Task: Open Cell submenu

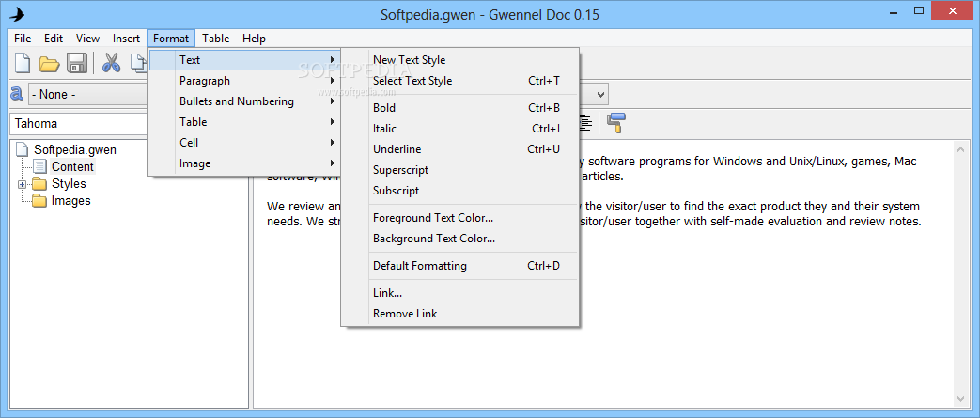Action: [x=244, y=143]
